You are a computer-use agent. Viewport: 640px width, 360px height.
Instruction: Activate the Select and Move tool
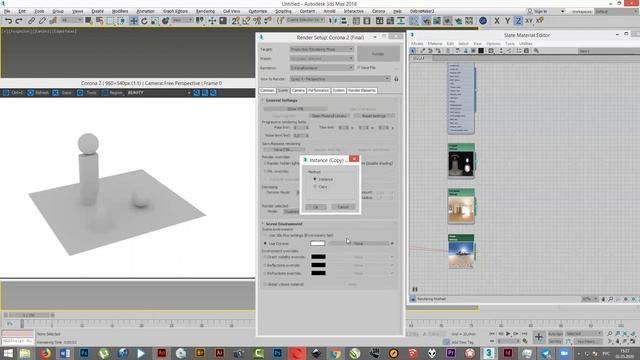coord(133,20)
